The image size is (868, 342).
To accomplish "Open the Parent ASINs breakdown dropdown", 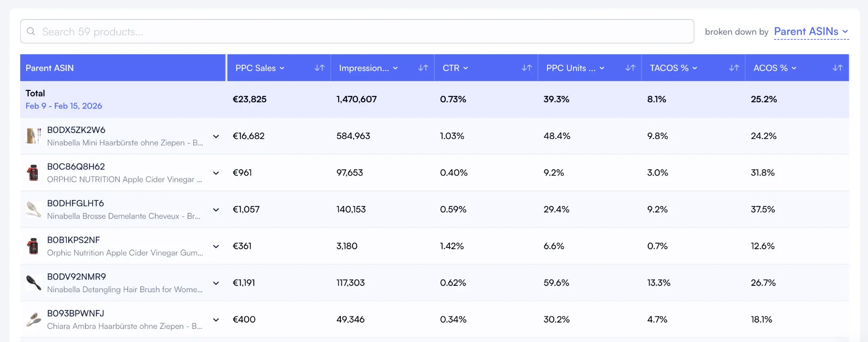I will [x=811, y=31].
